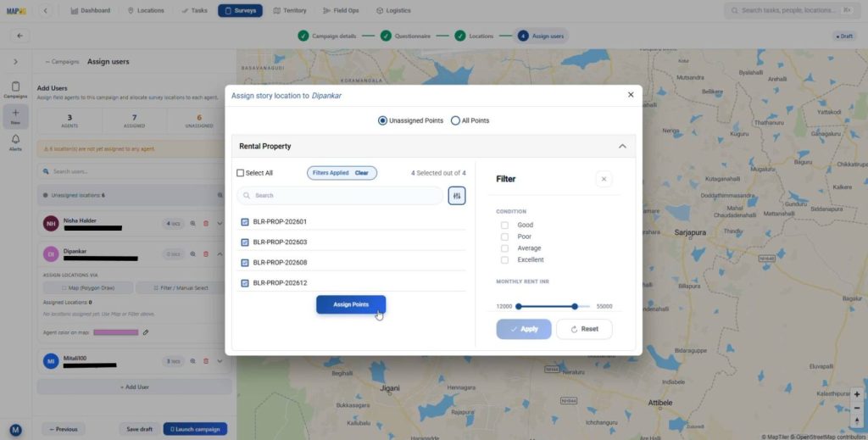
Task: Zoom to Nisha Halder's locations
Action: coord(192,224)
